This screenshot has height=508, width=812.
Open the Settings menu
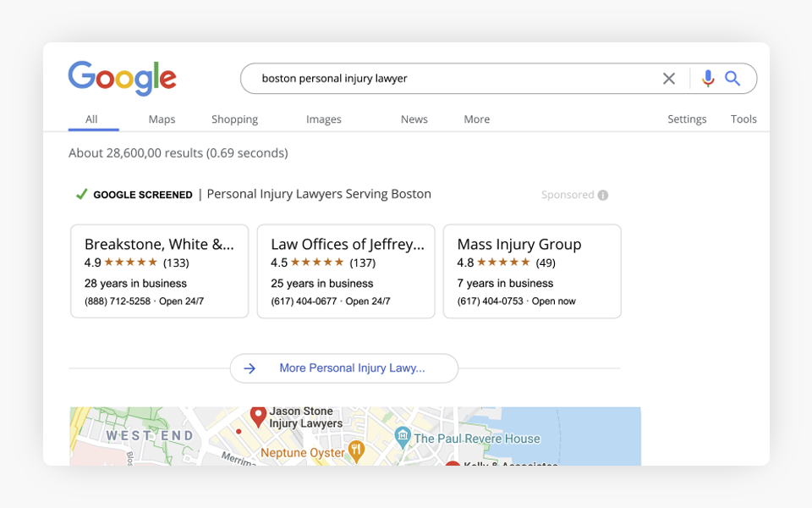click(x=687, y=119)
